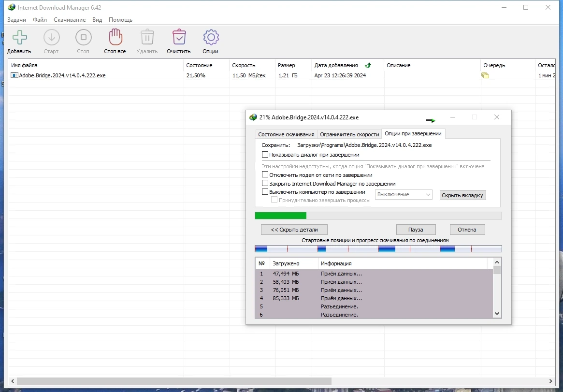Select Adobe.Bridge.2024.v14.0.4.222.exe filename in list
The height and width of the screenshot is (392, 563).
point(62,75)
